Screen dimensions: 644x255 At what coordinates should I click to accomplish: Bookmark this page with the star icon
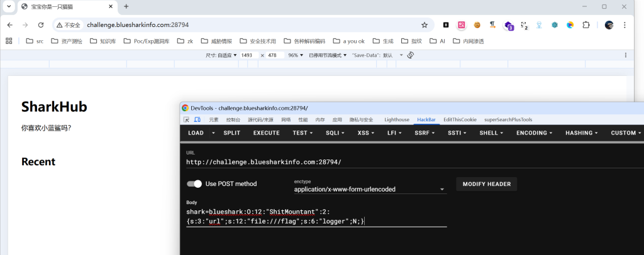(x=425, y=25)
